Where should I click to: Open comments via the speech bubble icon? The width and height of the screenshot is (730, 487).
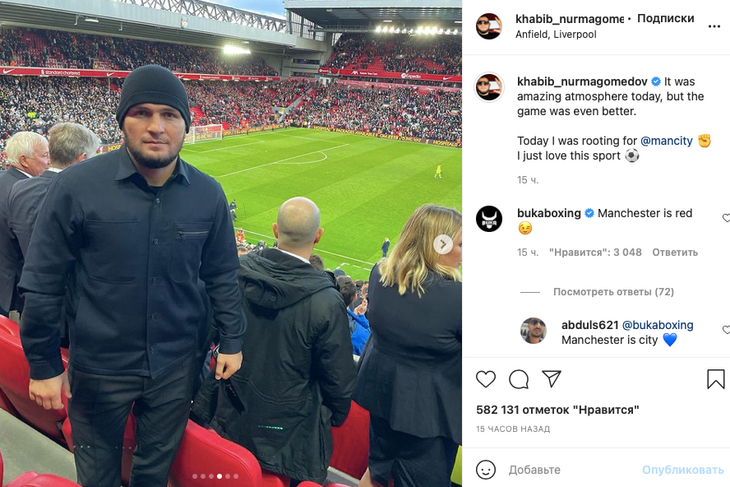[x=519, y=379]
